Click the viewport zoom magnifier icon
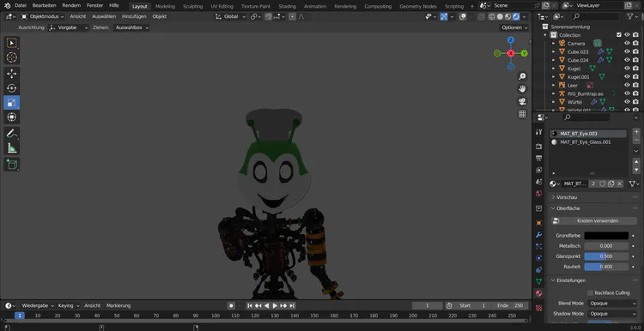This screenshot has height=331, width=644. 522,76
